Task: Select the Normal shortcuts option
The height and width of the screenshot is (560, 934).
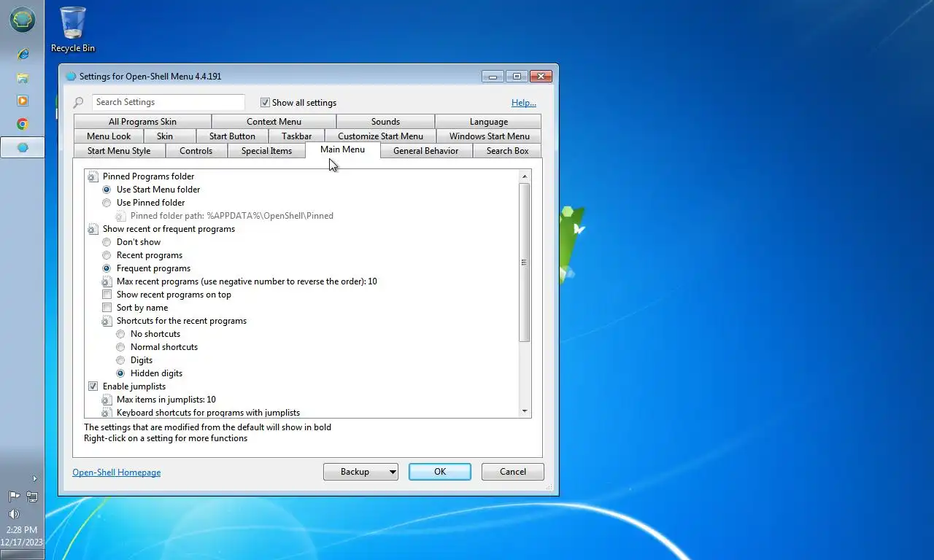Action: coord(120,347)
